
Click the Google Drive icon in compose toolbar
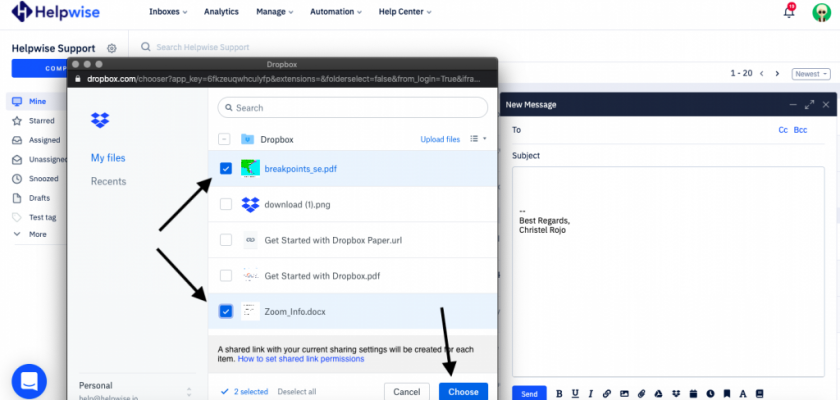657,393
